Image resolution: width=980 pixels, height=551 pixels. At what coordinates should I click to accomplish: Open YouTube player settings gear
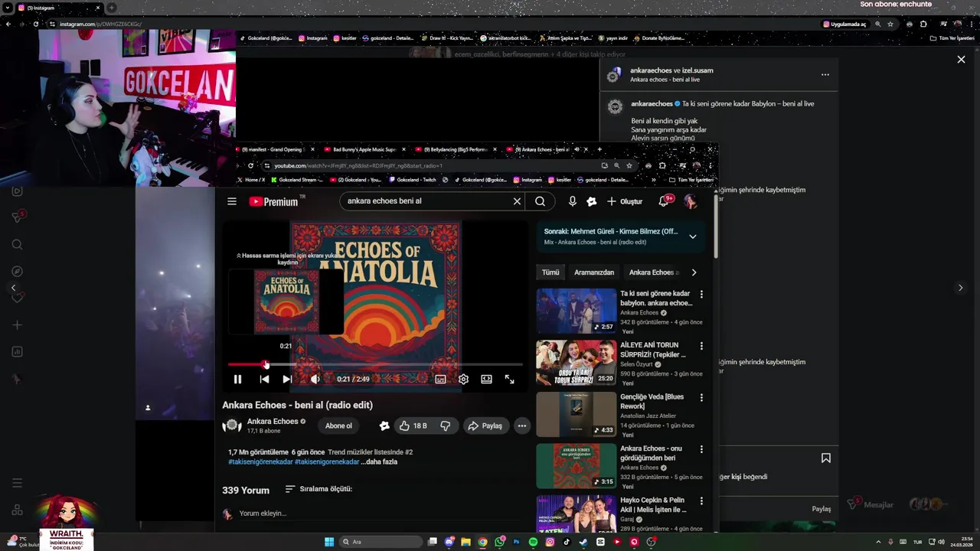coord(463,379)
